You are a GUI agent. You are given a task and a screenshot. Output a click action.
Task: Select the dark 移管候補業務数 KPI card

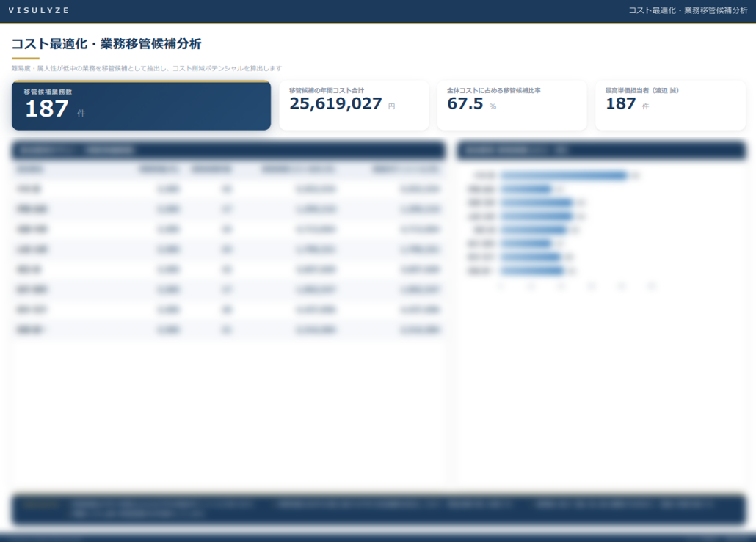[x=141, y=106]
